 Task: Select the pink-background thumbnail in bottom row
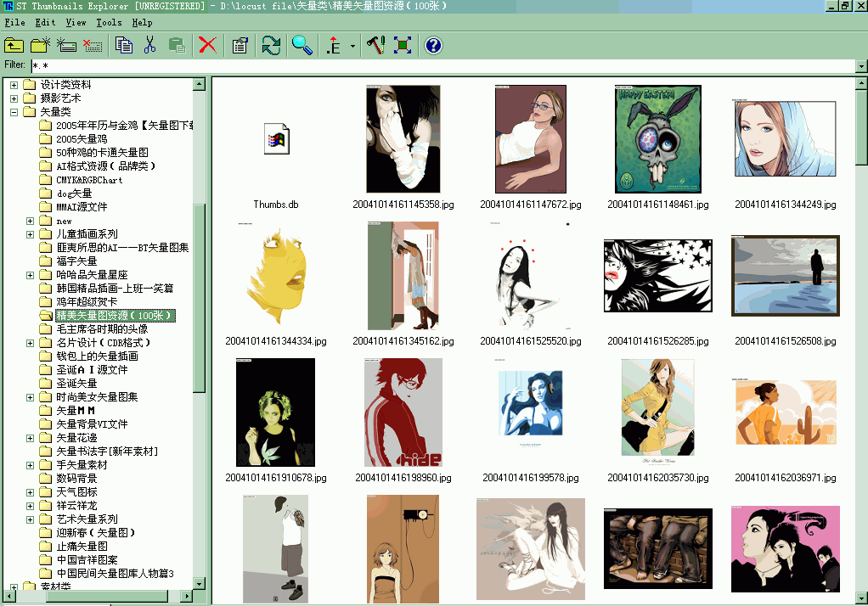786,549
